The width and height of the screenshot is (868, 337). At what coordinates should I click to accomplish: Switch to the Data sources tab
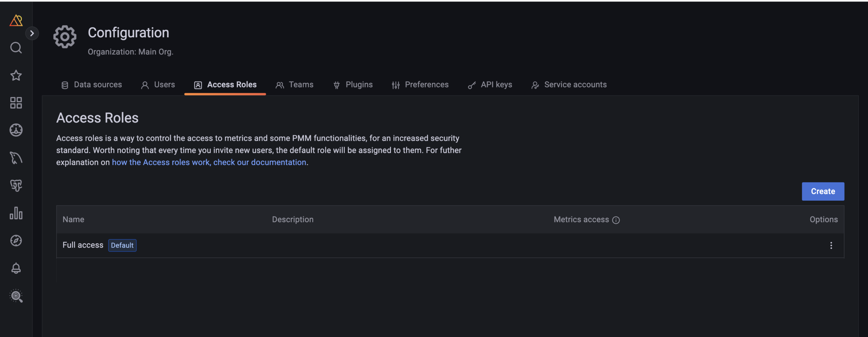click(x=92, y=85)
